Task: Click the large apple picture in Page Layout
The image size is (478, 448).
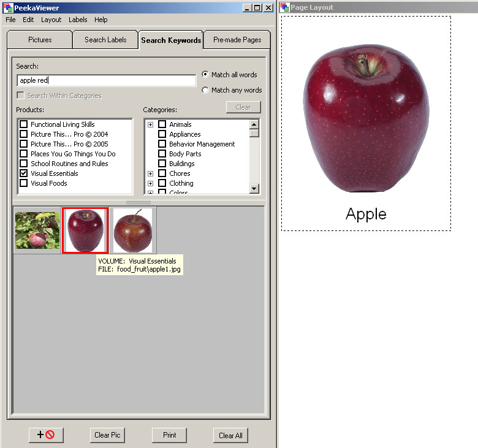Action: tap(366, 118)
